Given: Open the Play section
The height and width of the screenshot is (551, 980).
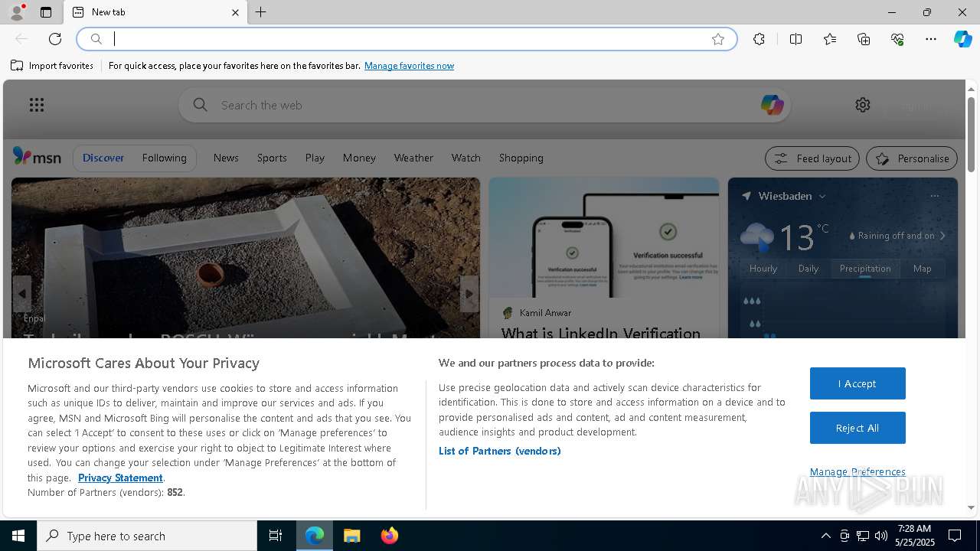Looking at the screenshot, I should click(315, 158).
